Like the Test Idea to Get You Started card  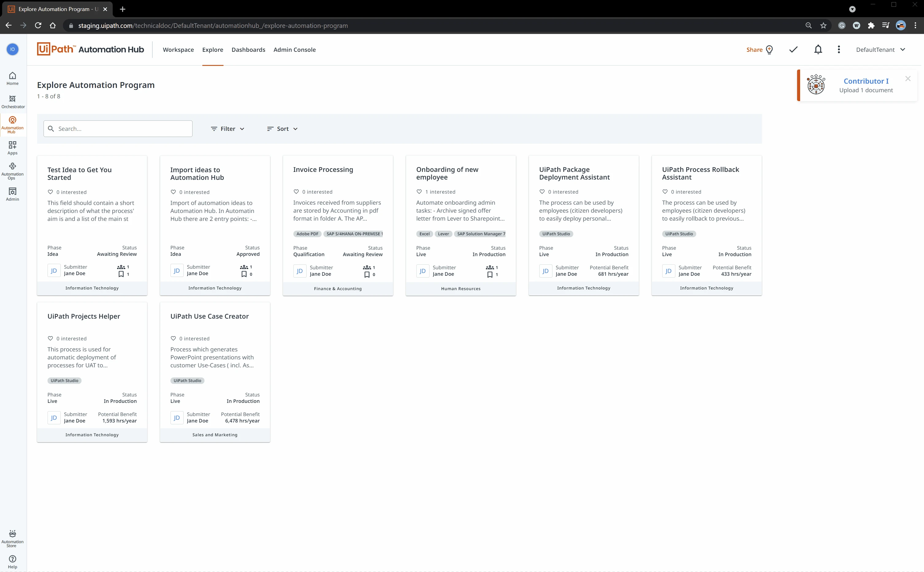tap(50, 192)
